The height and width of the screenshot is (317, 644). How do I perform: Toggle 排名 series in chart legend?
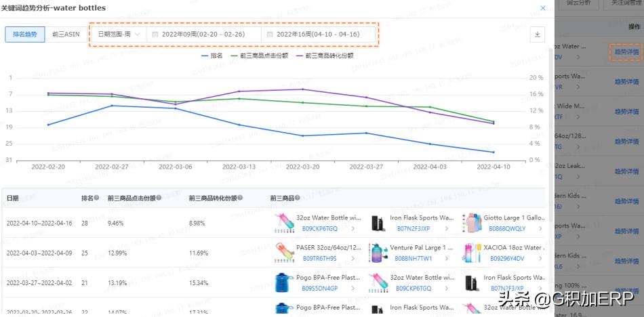212,56
